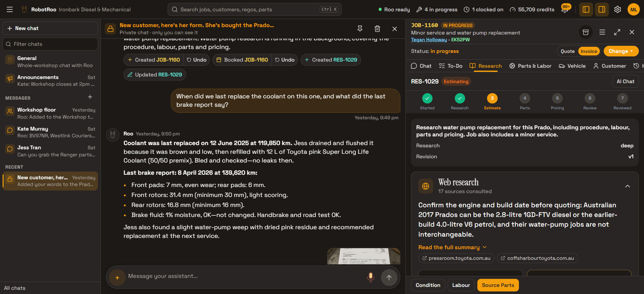Switch to Quote mode
This screenshot has height=294, width=644.
tap(568, 51)
